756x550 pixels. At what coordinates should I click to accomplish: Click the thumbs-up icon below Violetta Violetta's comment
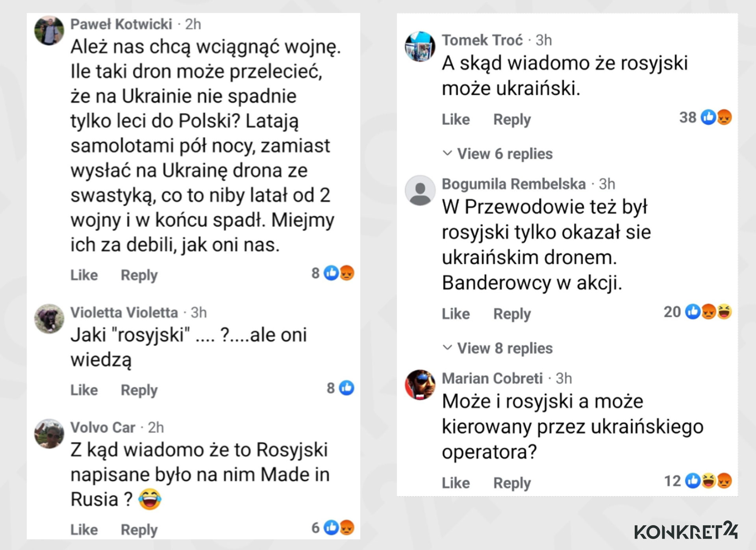click(x=346, y=389)
